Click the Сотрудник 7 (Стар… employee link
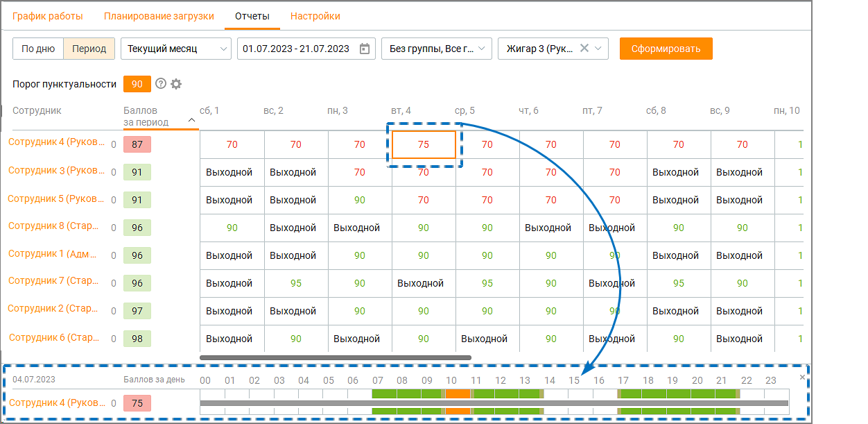Screen dimensions: 868x424 coord(54,281)
